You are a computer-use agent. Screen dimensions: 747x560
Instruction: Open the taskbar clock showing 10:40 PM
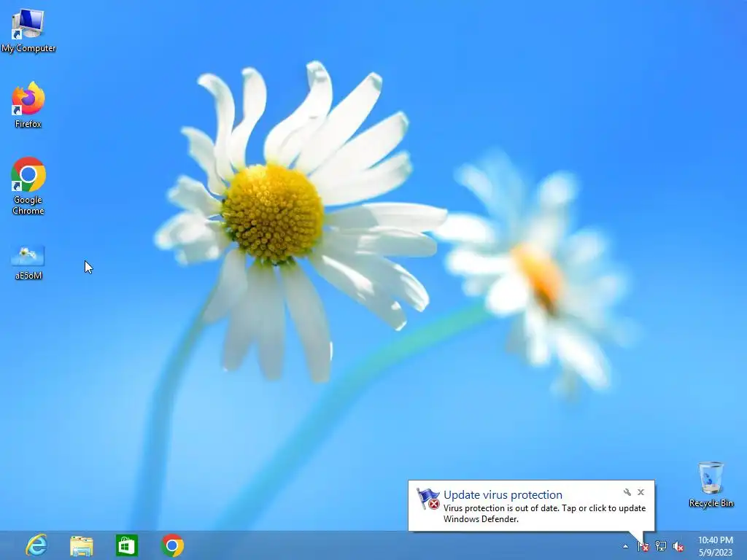click(x=715, y=546)
